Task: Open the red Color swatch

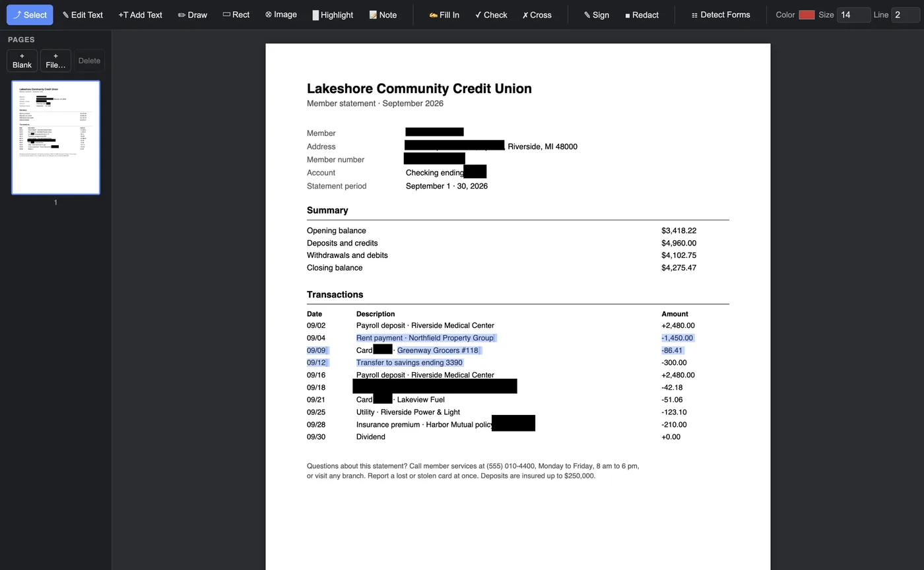Action: (x=807, y=15)
